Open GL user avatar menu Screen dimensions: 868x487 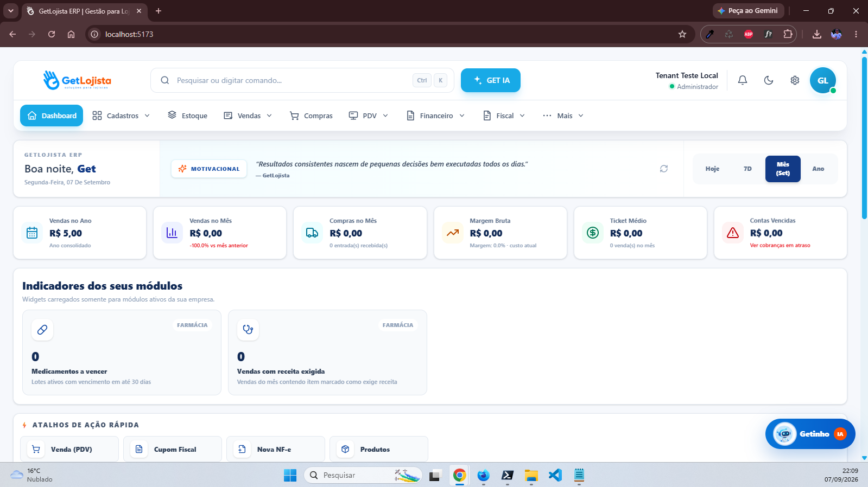click(x=823, y=80)
